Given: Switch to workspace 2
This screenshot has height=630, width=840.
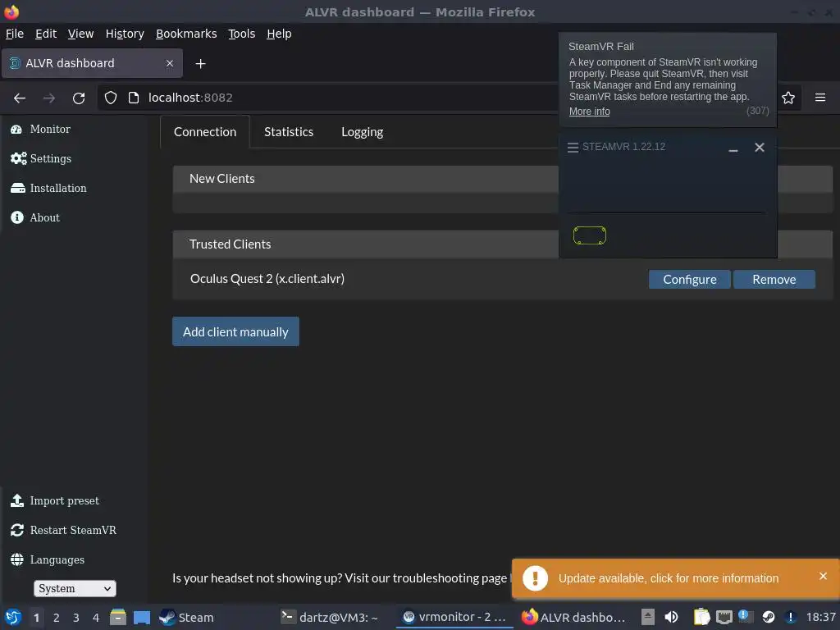Looking at the screenshot, I should coord(57,618).
